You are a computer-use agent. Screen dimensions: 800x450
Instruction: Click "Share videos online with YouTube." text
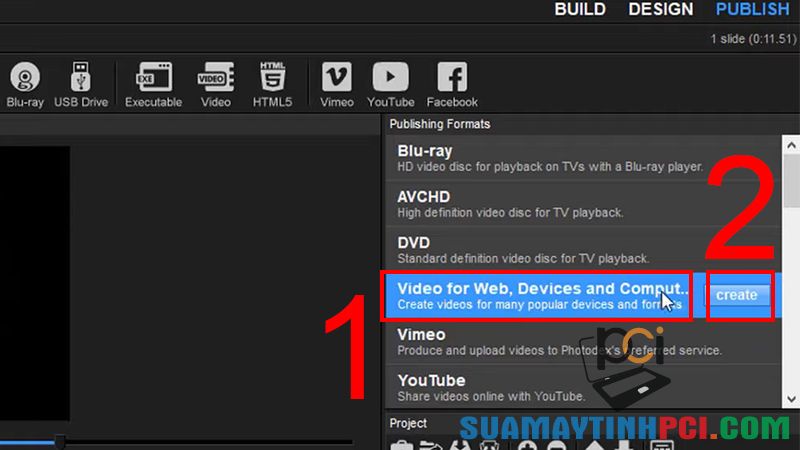(491, 396)
